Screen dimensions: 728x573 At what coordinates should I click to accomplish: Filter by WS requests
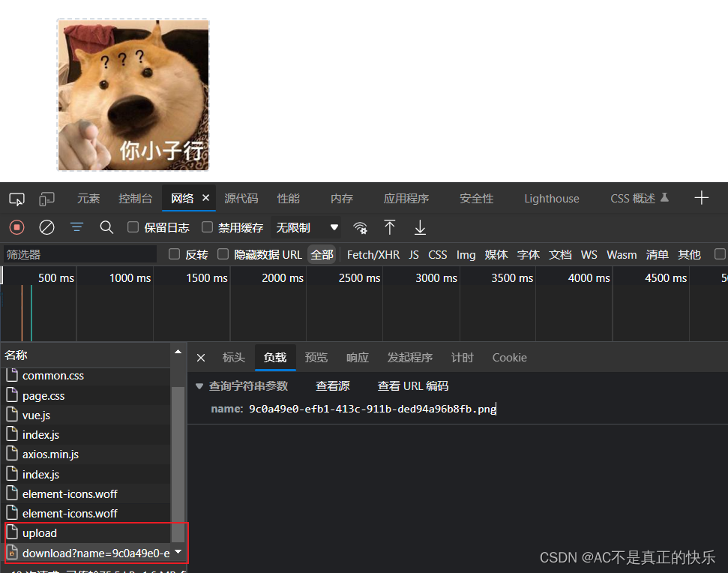(x=589, y=255)
